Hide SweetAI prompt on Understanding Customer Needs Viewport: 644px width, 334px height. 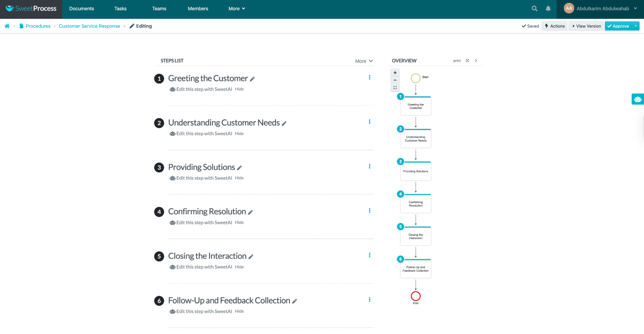click(x=239, y=134)
